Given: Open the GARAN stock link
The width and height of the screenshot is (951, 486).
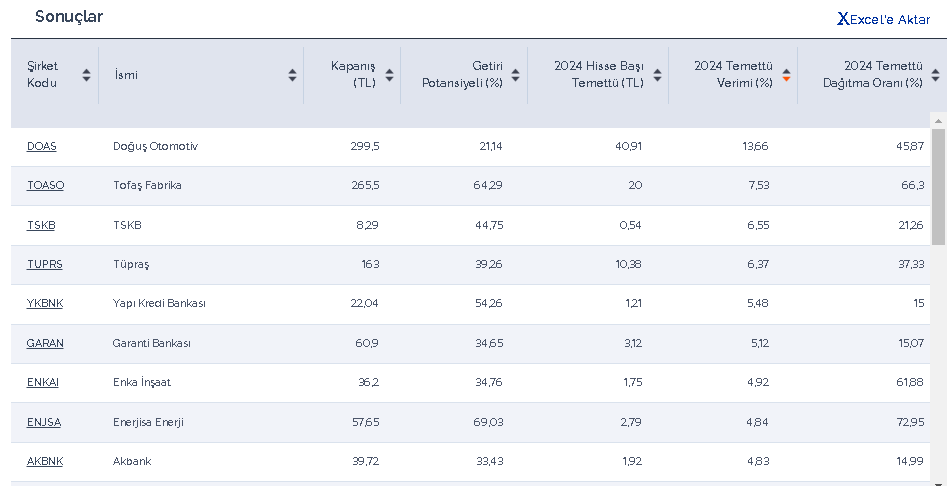Looking at the screenshot, I should point(45,343).
